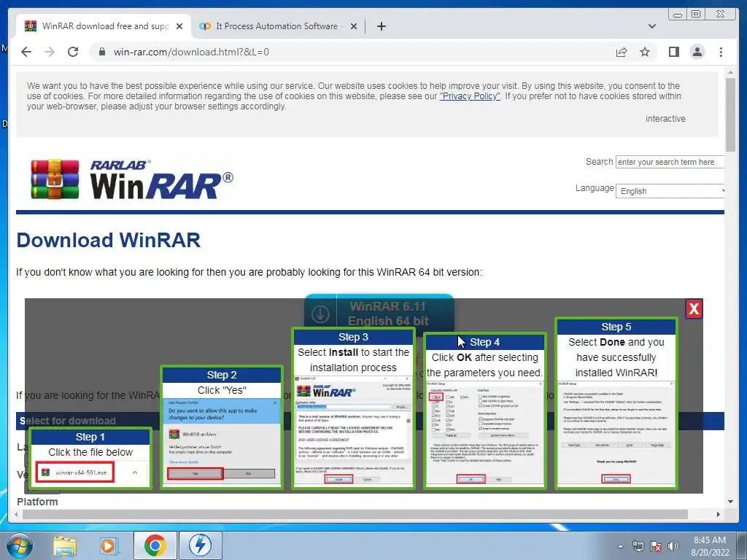
Task: Click the Download WinRAR heading
Action: [109, 240]
